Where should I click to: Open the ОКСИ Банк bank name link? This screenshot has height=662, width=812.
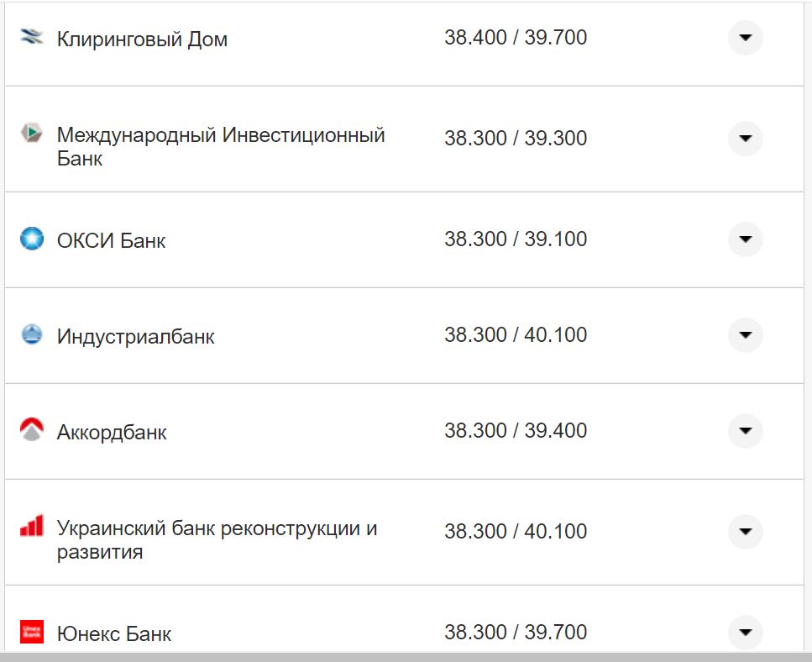(112, 239)
